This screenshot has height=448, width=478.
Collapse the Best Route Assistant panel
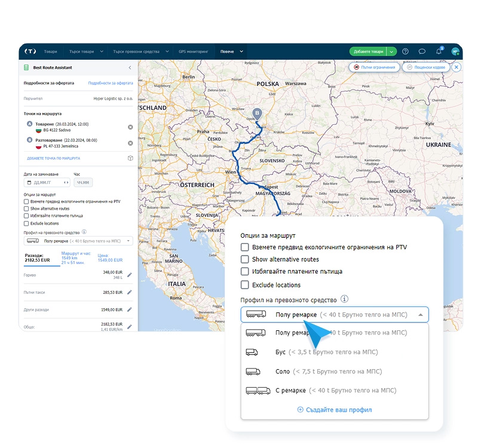click(x=130, y=67)
